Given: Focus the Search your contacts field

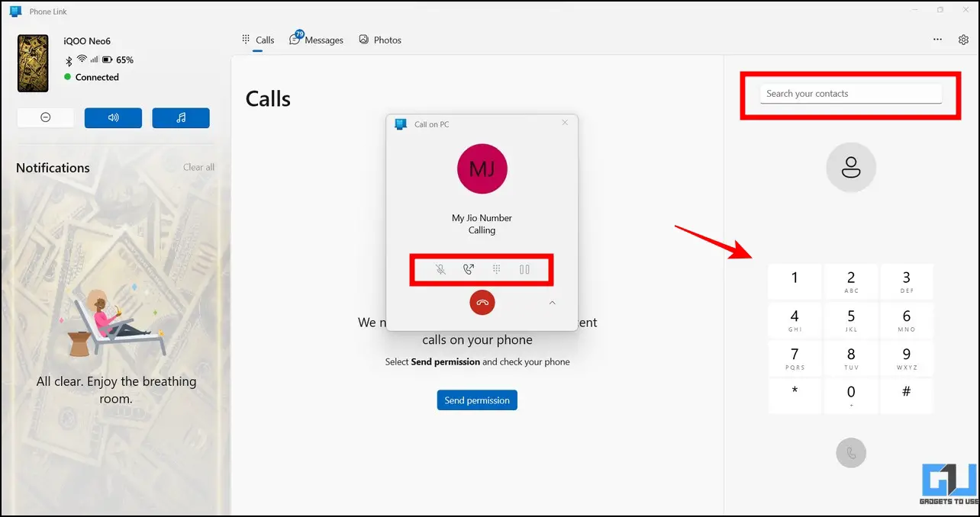Looking at the screenshot, I should click(x=851, y=94).
